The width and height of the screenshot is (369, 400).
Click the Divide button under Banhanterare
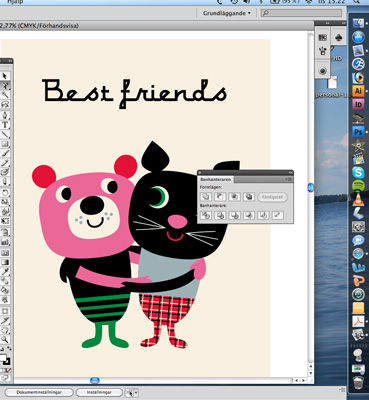click(206, 215)
